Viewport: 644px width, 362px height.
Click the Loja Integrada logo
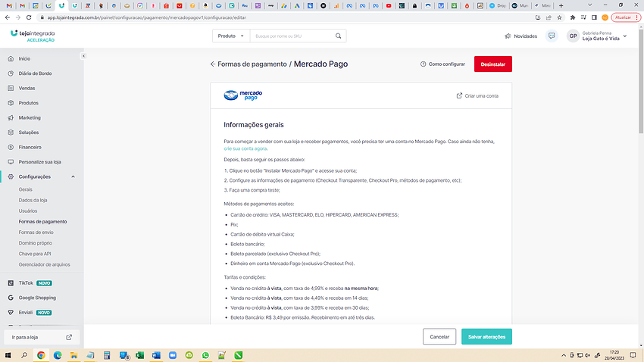(x=33, y=36)
